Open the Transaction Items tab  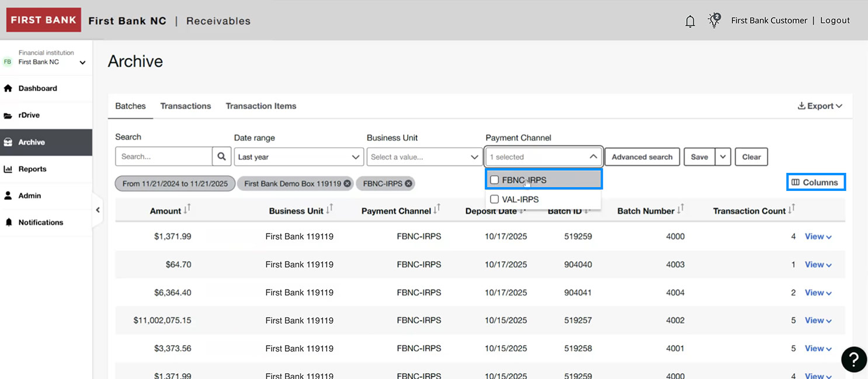pyautogui.click(x=261, y=106)
